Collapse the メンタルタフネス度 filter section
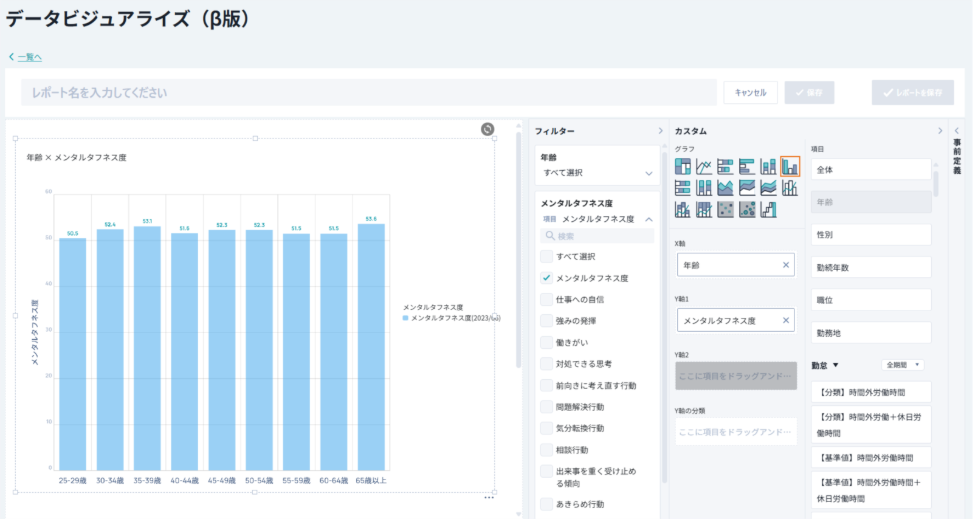This screenshot has width=975, height=519. pos(649,219)
